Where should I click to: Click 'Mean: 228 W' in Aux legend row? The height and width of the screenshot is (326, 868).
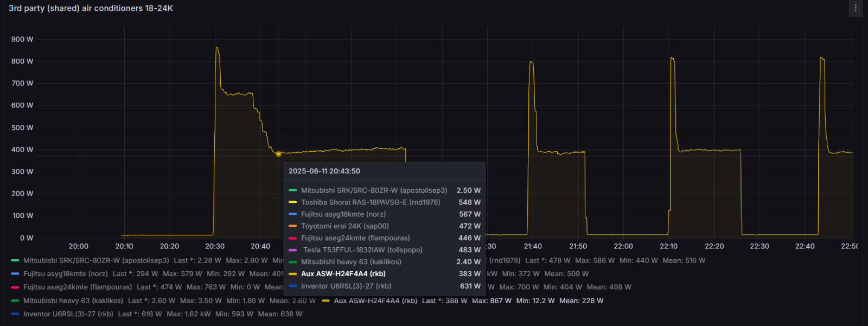click(x=582, y=300)
